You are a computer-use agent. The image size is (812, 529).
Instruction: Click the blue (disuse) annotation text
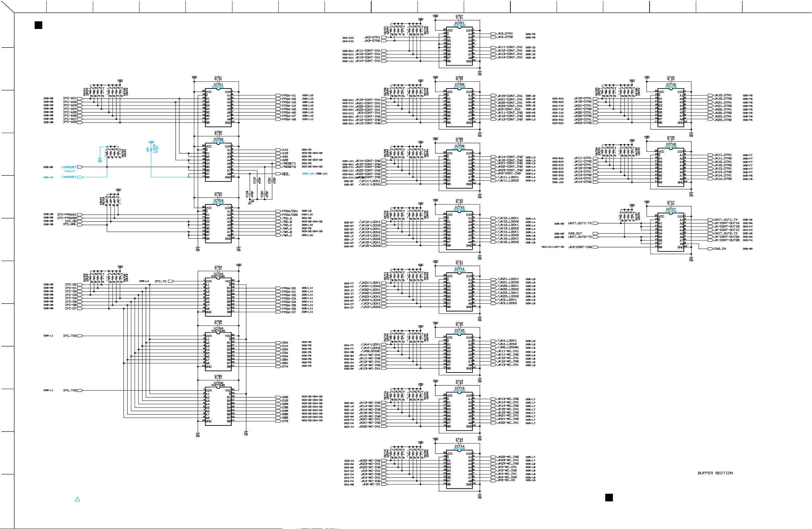[x=70, y=171]
